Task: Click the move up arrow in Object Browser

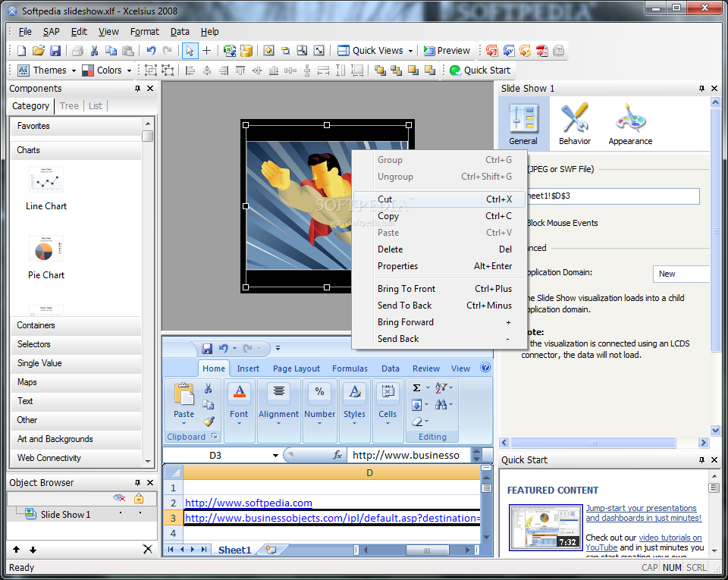Action: (17, 550)
